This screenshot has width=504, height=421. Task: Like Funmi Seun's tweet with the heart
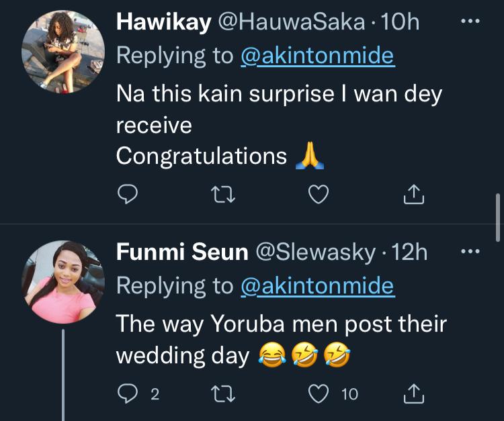click(318, 393)
